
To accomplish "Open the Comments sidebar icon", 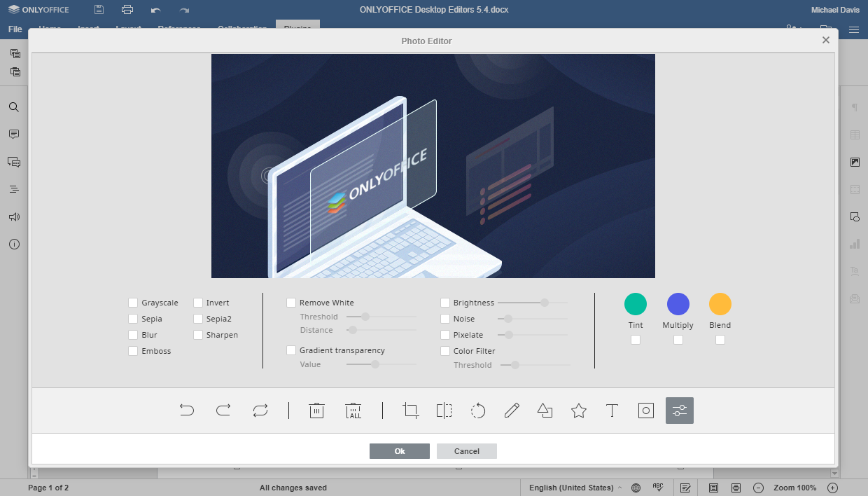I will coord(14,134).
